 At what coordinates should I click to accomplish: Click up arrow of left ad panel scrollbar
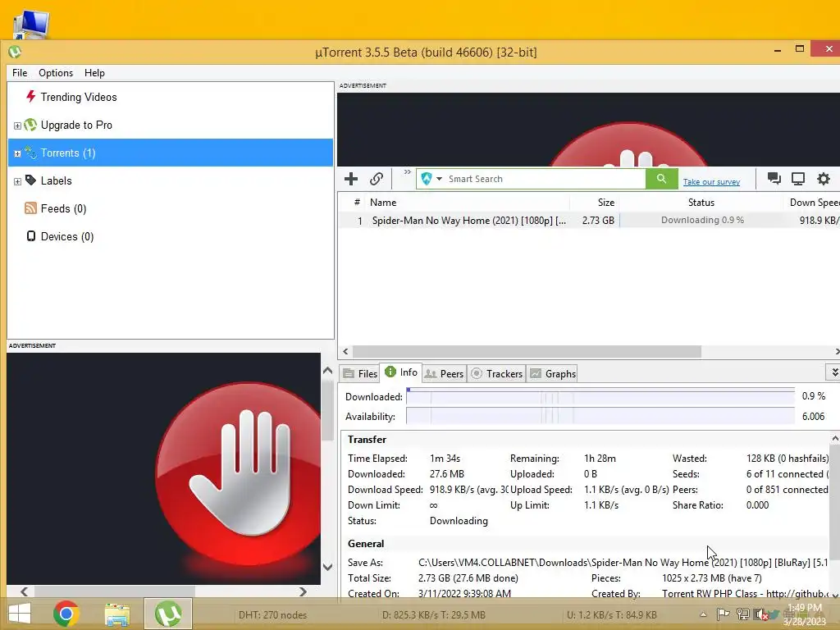(x=328, y=371)
